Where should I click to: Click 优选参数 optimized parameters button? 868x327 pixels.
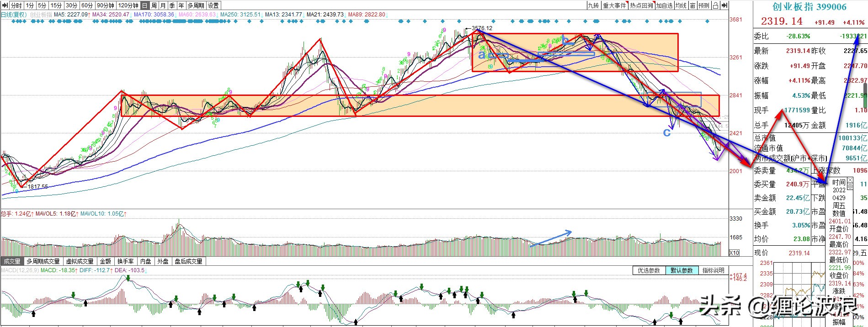point(649,270)
